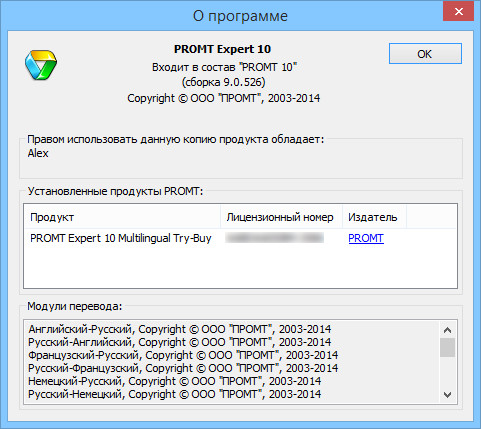Click scroll down arrow in translation modules list

pyautogui.click(x=447, y=395)
